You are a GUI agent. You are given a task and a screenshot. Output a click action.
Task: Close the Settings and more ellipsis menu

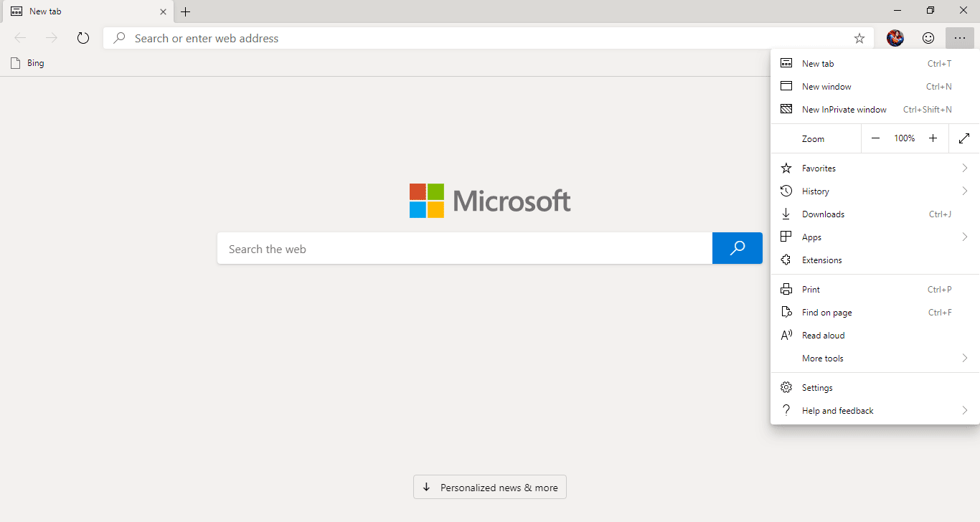point(960,38)
